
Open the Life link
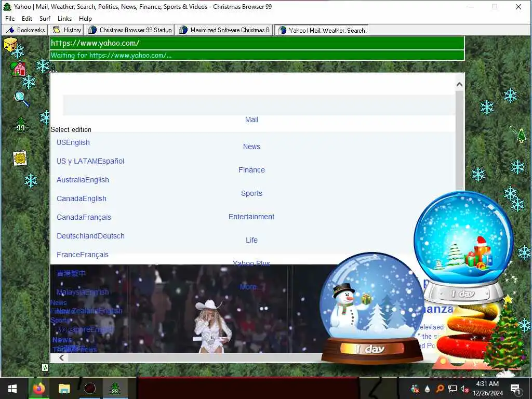(x=251, y=240)
